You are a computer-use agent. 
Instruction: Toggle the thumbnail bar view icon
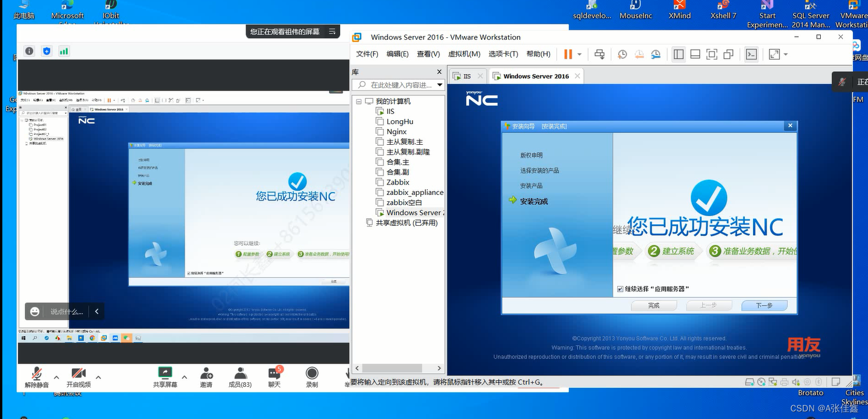click(695, 54)
